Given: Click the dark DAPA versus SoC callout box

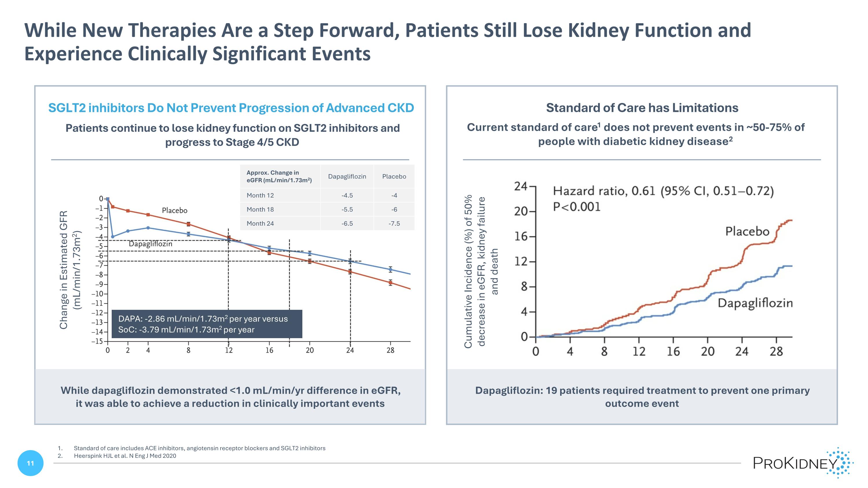Looking at the screenshot, I should [207, 324].
